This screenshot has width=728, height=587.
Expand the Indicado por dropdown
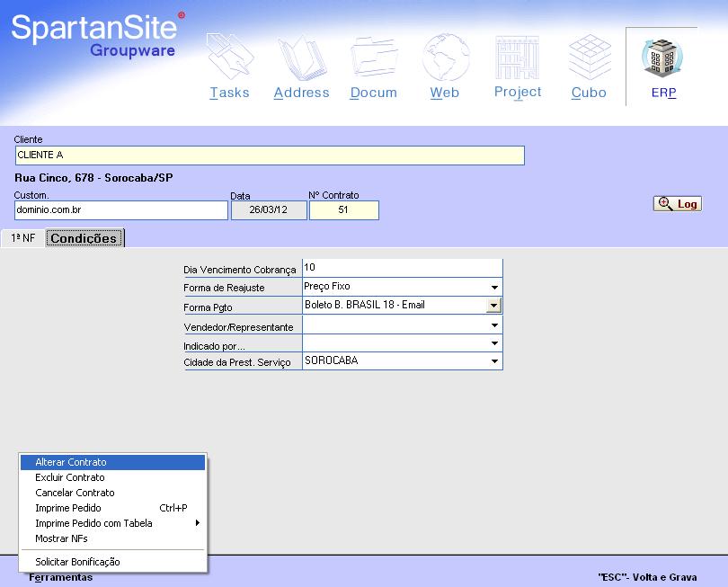pos(494,343)
